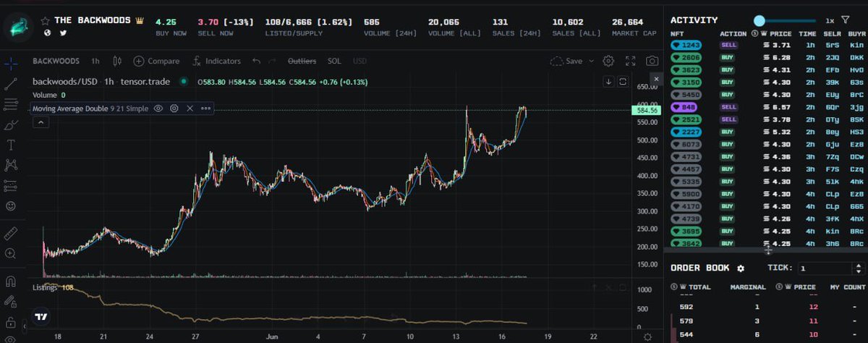Remove the Moving Average Double indicator
This screenshot has height=343, width=868.
(190, 108)
